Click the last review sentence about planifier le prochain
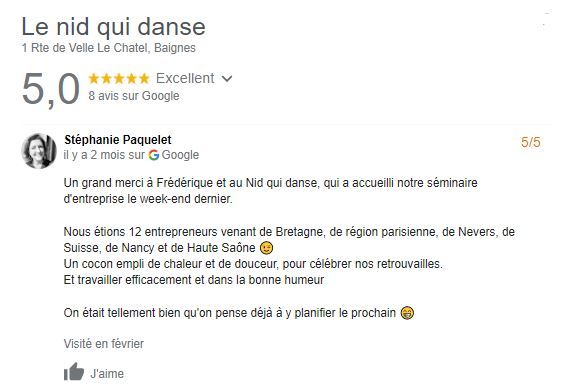The image size is (572, 391). pos(239,313)
